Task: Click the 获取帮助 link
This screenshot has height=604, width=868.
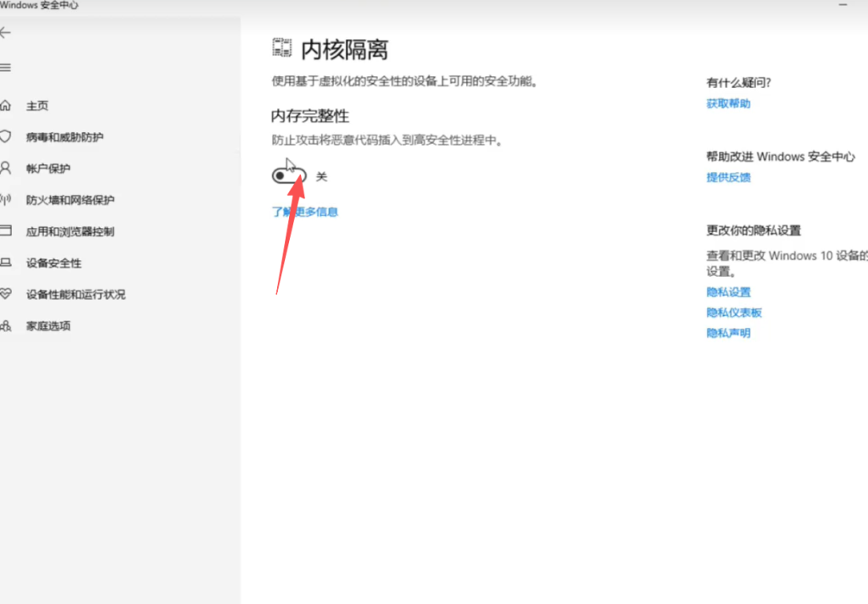Action: [728, 103]
